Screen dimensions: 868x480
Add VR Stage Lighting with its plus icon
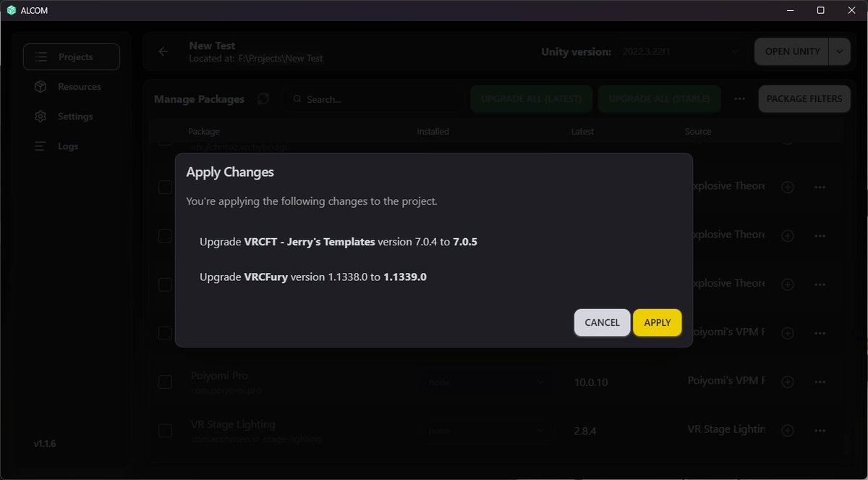point(788,430)
